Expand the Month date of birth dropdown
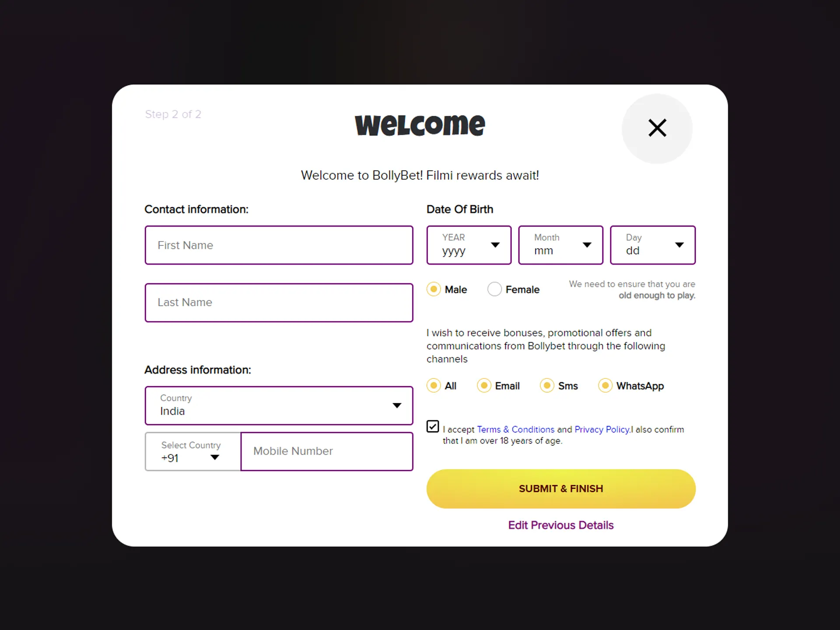Screen dimensions: 840x630 [560, 245]
